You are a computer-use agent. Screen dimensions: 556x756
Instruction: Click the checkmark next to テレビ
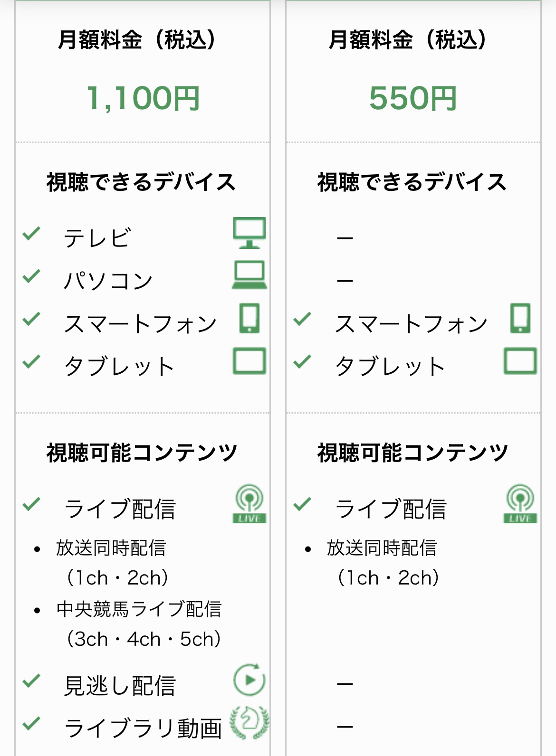(31, 233)
